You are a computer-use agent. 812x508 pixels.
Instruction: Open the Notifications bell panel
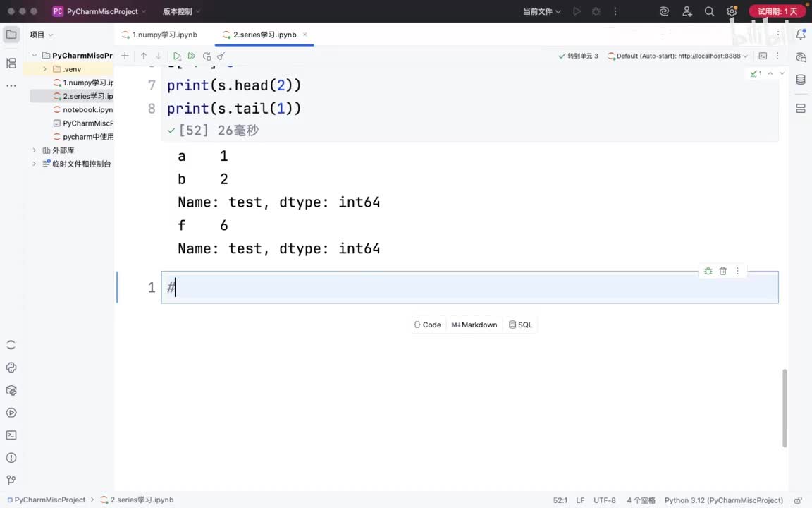click(x=801, y=35)
